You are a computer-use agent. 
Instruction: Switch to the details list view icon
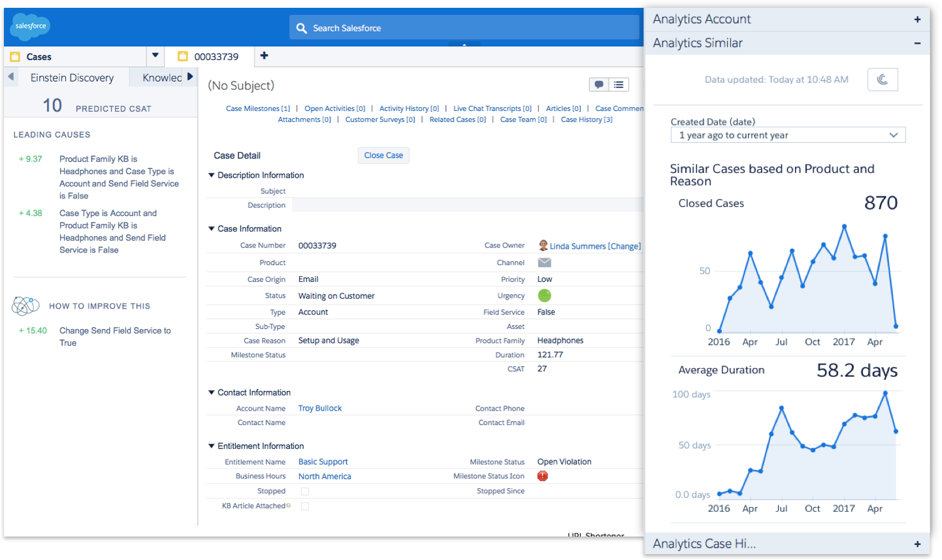tap(619, 85)
